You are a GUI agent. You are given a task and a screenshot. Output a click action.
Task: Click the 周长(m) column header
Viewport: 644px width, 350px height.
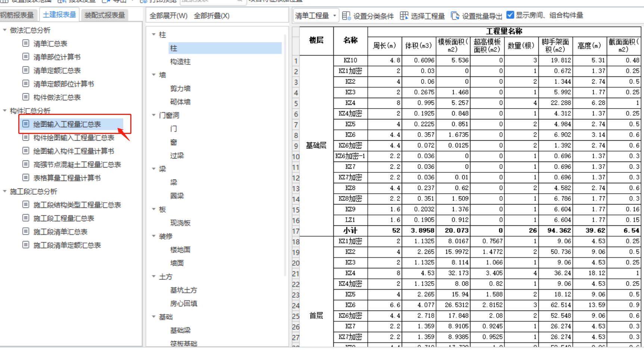click(x=385, y=46)
